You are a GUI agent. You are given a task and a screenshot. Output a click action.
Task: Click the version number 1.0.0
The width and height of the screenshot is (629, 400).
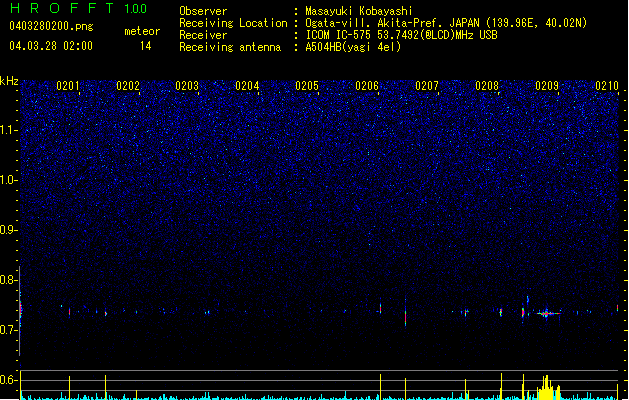[136, 9]
